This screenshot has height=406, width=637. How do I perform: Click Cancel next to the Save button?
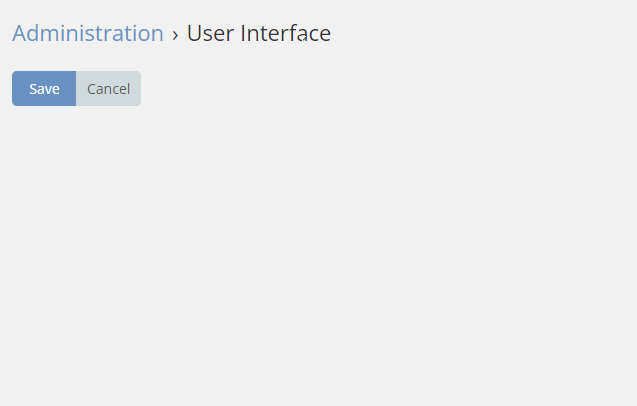click(x=108, y=88)
